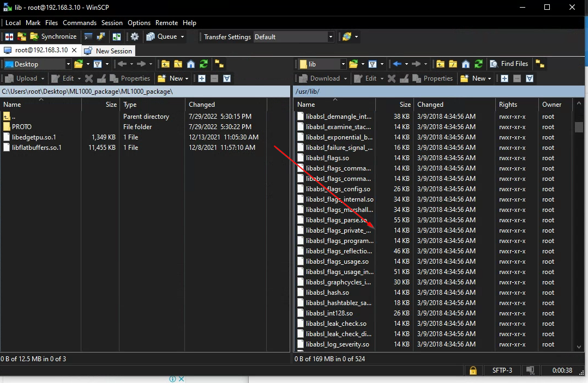Screen dimensions: 588x383
Task: Close the root@192.168.3.10 session tab
Action: pyautogui.click(x=74, y=50)
